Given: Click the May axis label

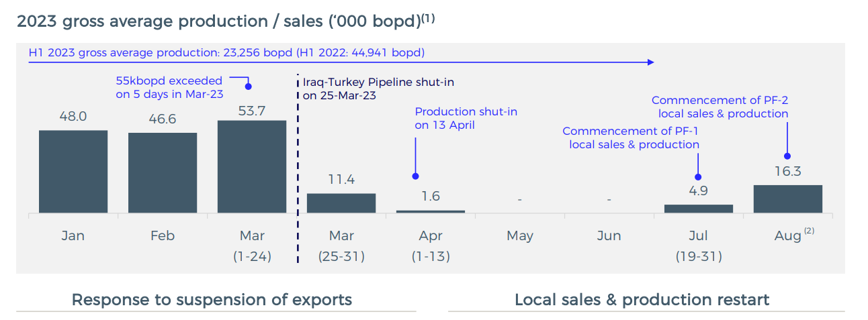Looking at the screenshot, I should click(520, 235).
